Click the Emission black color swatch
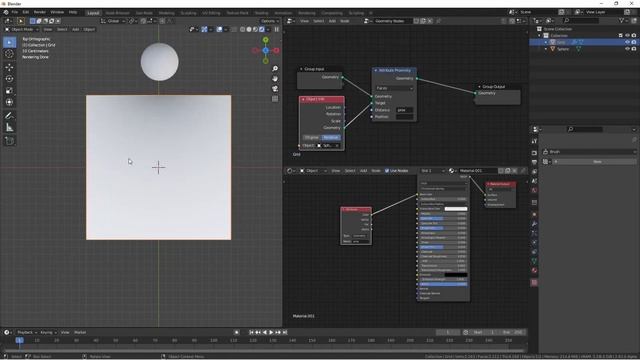 456,275
